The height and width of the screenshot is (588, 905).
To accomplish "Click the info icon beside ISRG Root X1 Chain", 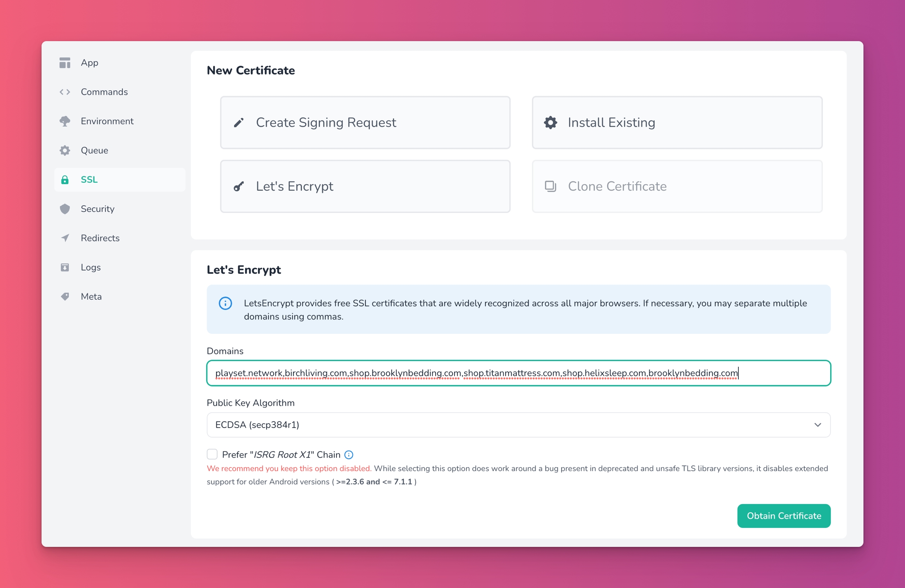I will (x=349, y=455).
